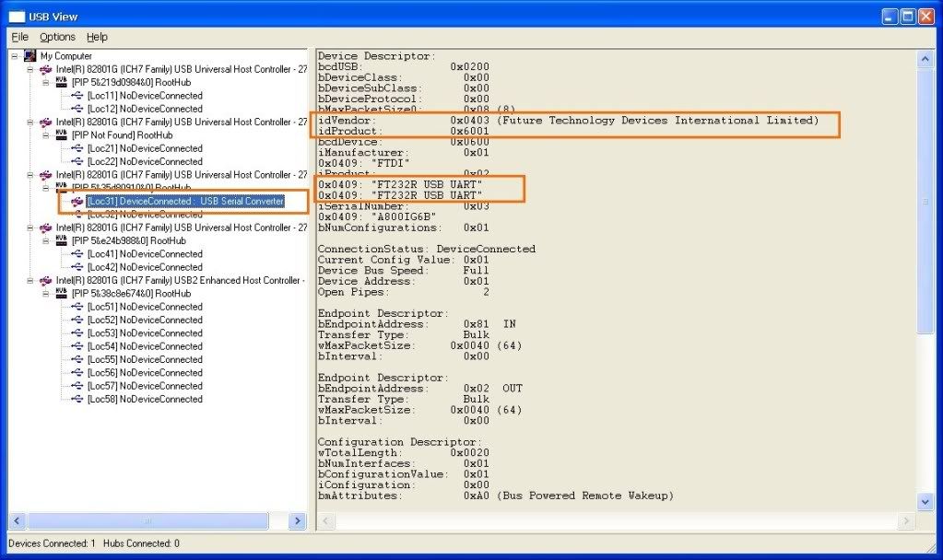
Task: Click the "bmAttributes: 0xA0" line
Action: [496, 496]
